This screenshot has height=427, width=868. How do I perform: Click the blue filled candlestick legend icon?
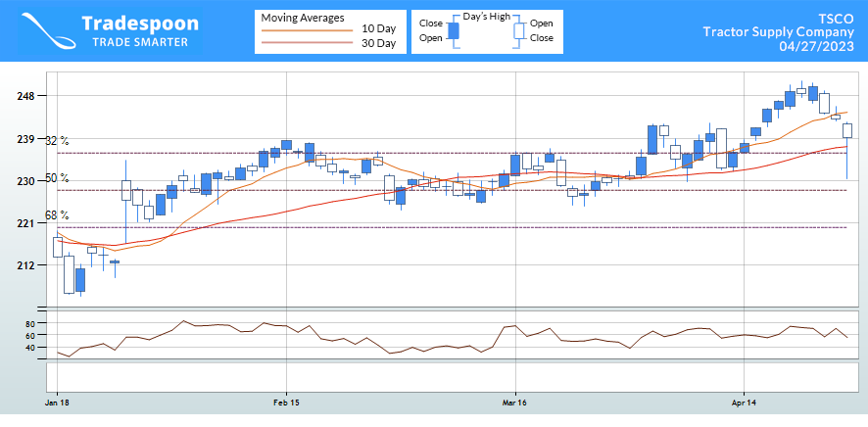[454, 30]
